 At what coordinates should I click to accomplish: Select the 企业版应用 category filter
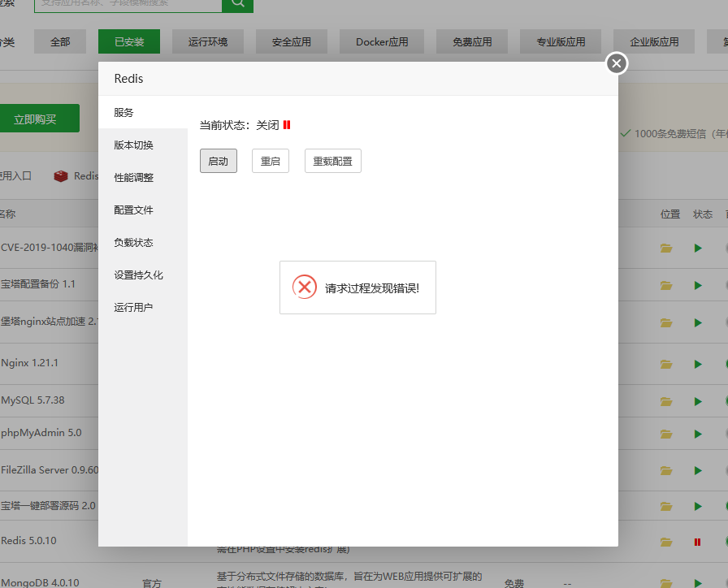(x=654, y=41)
